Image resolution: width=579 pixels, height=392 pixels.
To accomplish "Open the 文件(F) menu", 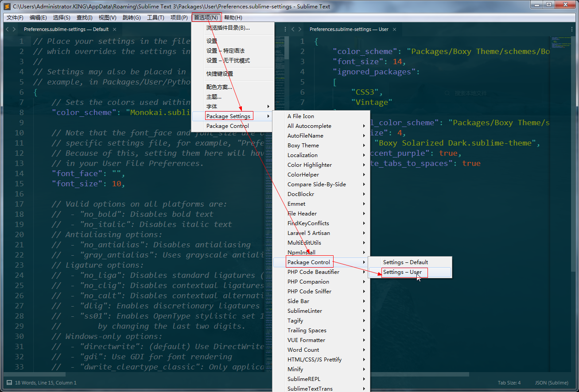I will click(x=15, y=18).
